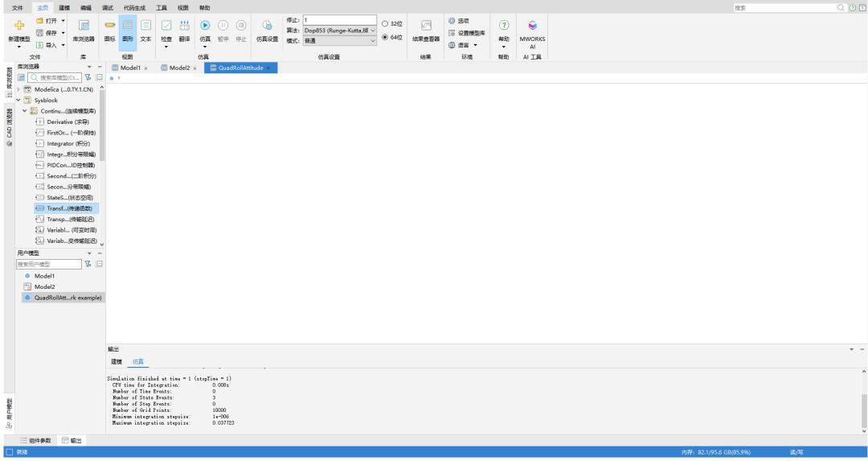Image resolution: width=868 pixels, height=461 pixels.
Task: Select Model2 in user models list
Action: [x=39, y=286]
